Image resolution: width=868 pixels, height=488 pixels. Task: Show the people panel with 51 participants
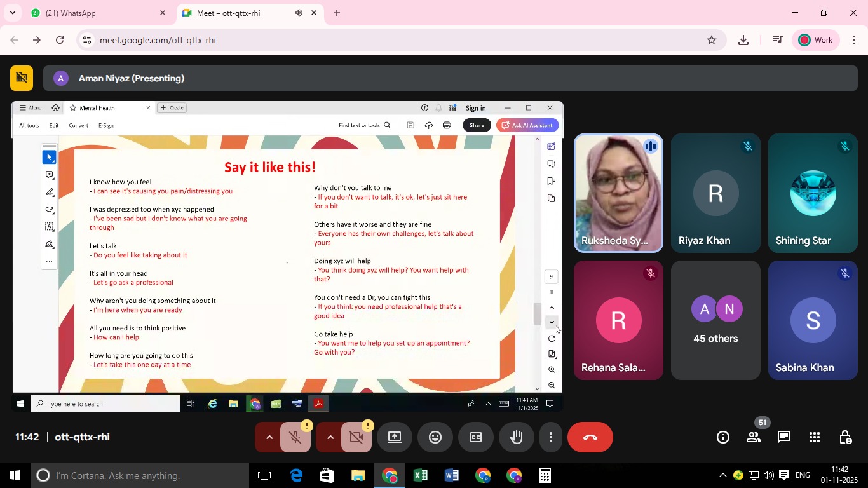coord(754,437)
